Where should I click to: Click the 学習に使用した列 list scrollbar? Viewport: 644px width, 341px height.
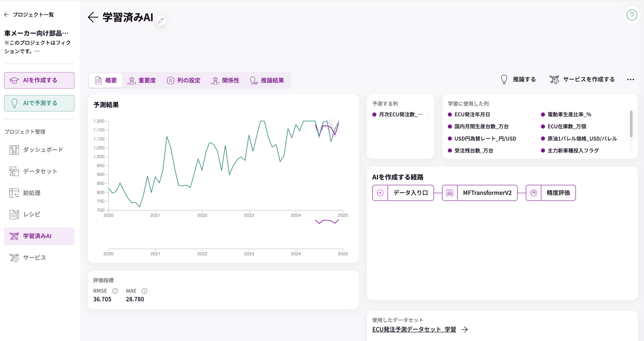[631, 124]
